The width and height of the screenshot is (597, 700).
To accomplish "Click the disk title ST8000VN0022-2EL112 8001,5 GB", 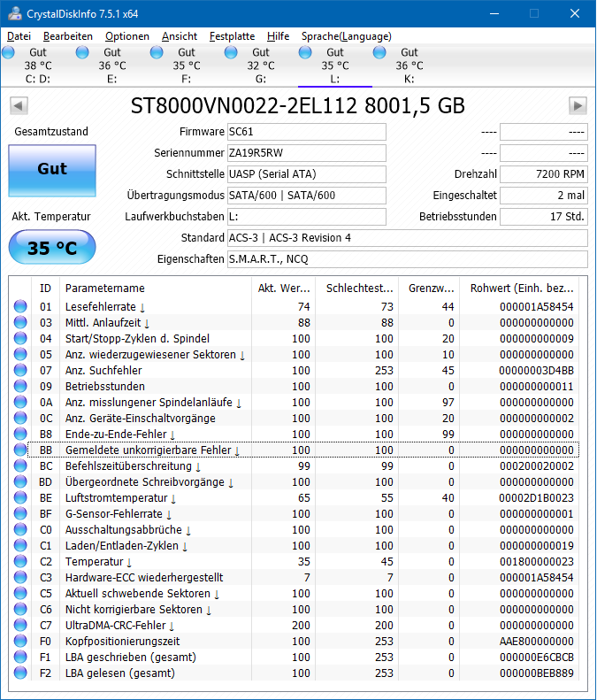I will (297, 106).
